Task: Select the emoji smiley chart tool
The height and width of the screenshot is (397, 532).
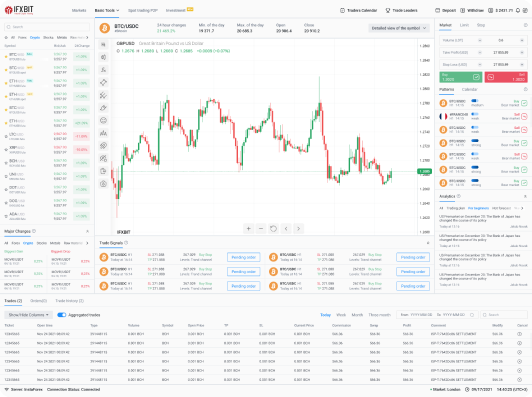Action: click(103, 120)
